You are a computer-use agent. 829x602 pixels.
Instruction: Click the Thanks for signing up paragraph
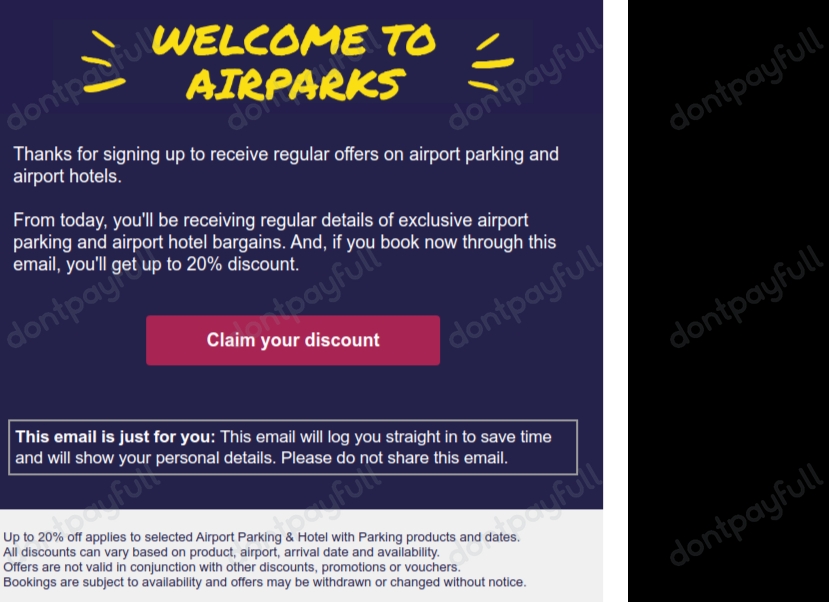(x=286, y=165)
